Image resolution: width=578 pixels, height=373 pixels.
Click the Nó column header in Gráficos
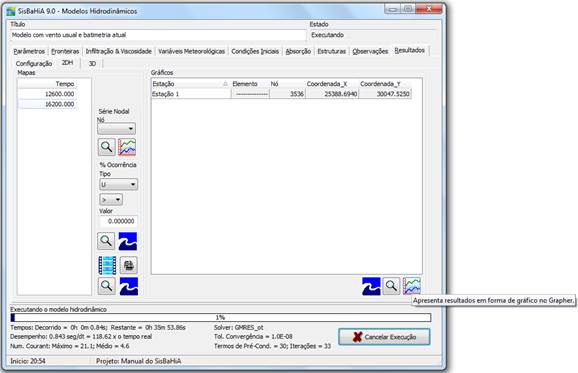tap(288, 84)
